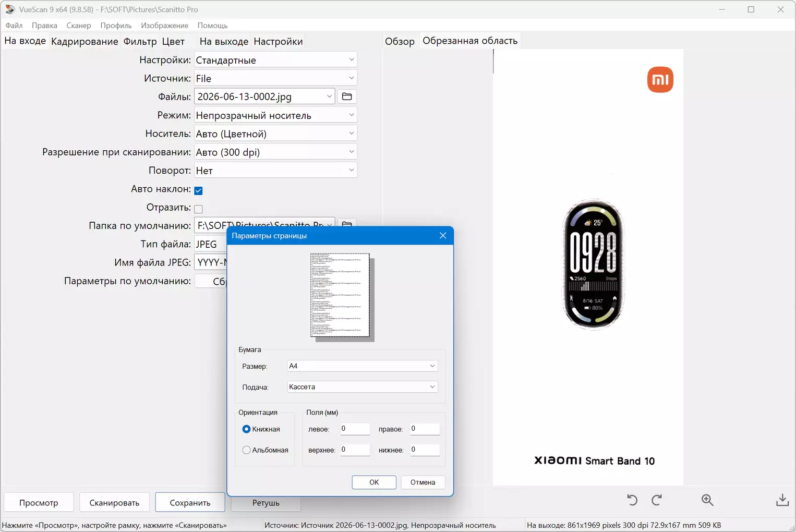This screenshot has height=532, width=796.
Task: Switch to the Фильтр tab
Action: coord(140,41)
